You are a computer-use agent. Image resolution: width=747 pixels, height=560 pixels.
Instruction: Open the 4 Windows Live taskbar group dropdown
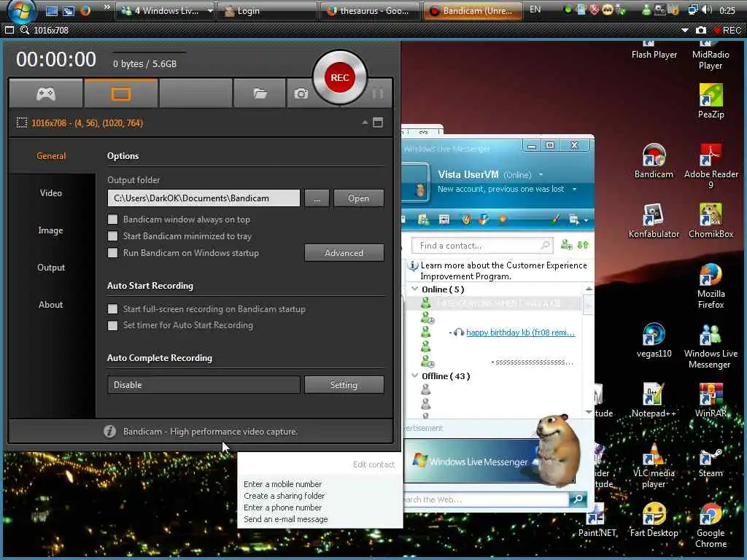coord(210,10)
